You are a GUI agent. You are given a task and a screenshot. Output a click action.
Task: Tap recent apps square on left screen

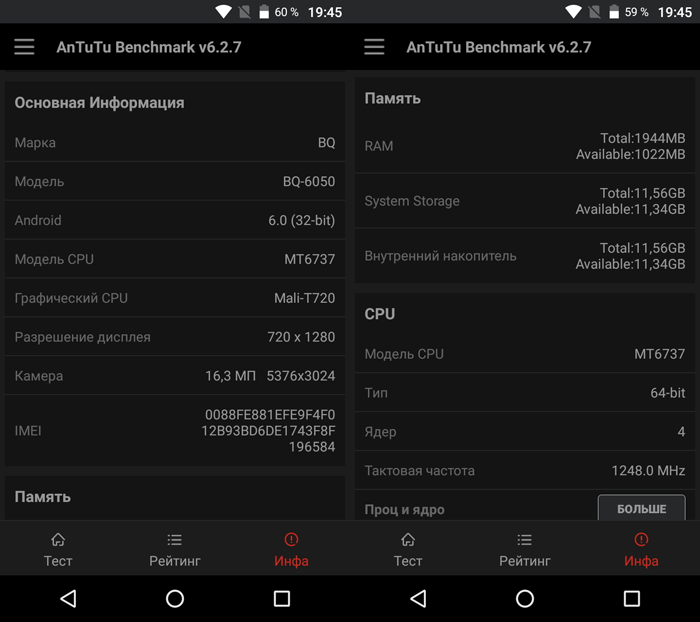pos(282,598)
